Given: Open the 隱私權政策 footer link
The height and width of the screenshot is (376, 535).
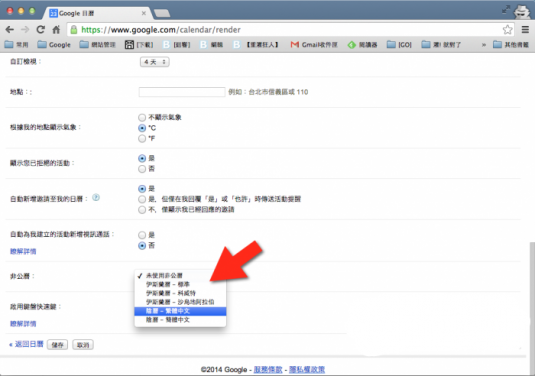Looking at the screenshot, I should pyautogui.click(x=307, y=369).
